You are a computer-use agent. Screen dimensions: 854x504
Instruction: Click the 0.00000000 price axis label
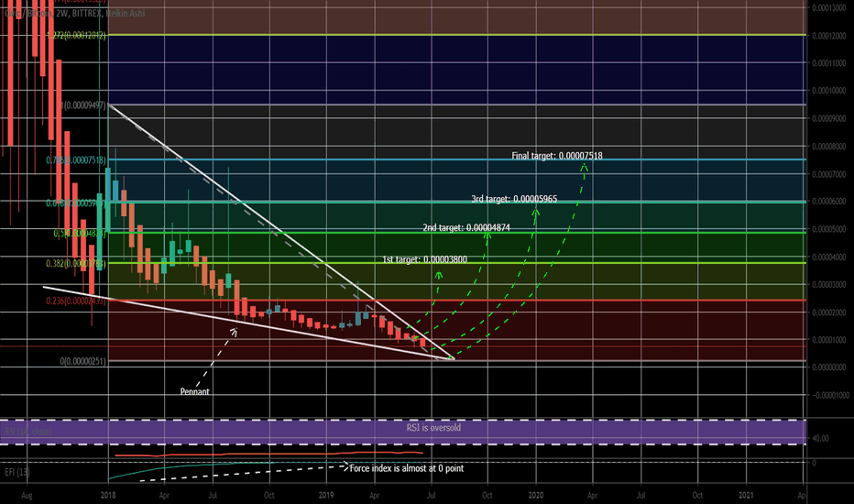(x=829, y=367)
